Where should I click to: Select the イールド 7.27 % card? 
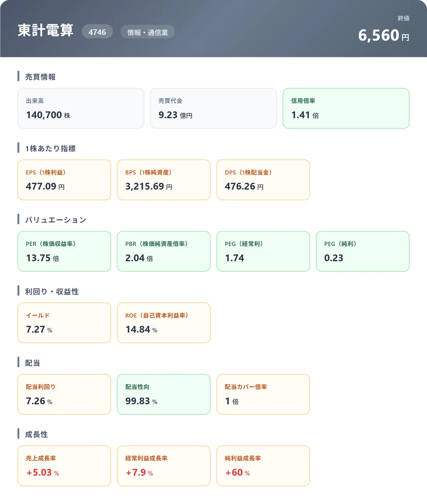coord(64,323)
